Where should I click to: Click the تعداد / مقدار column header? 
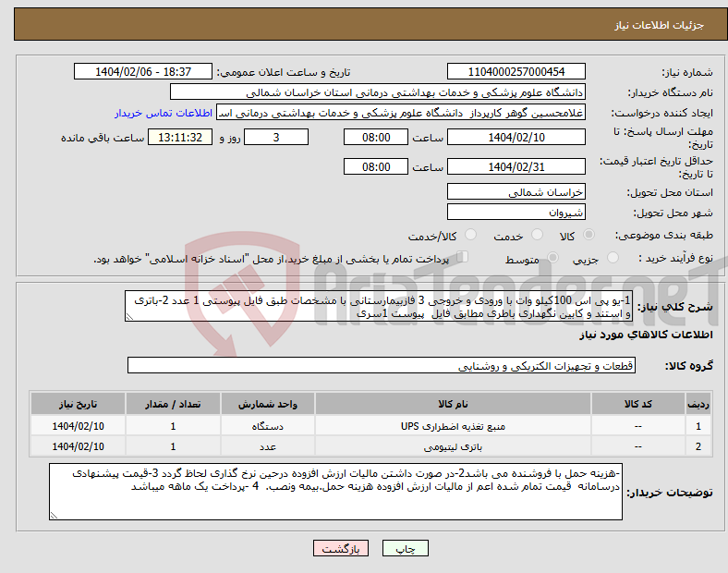(173, 404)
